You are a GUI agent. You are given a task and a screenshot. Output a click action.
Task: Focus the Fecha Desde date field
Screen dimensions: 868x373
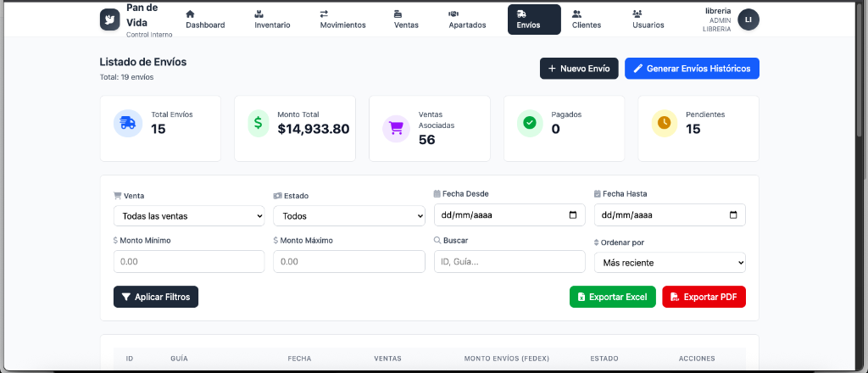pos(509,215)
